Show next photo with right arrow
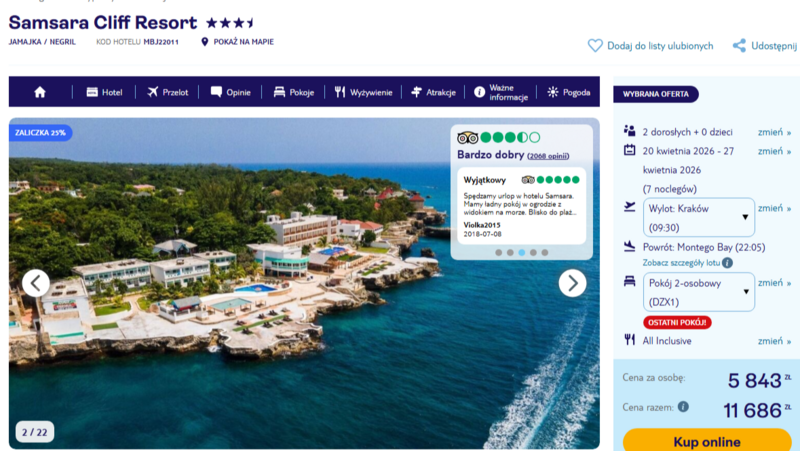 click(572, 283)
